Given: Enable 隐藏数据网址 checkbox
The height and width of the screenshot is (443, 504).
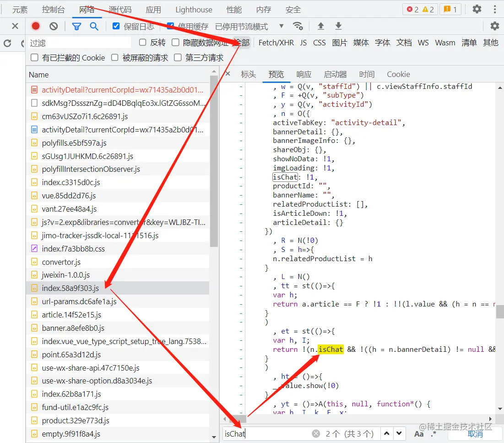Looking at the screenshot, I should point(175,43).
